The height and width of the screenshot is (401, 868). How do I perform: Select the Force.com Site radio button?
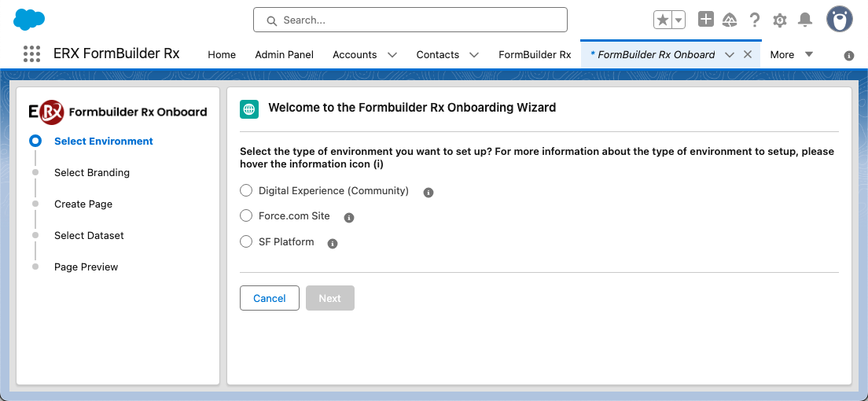coord(246,215)
